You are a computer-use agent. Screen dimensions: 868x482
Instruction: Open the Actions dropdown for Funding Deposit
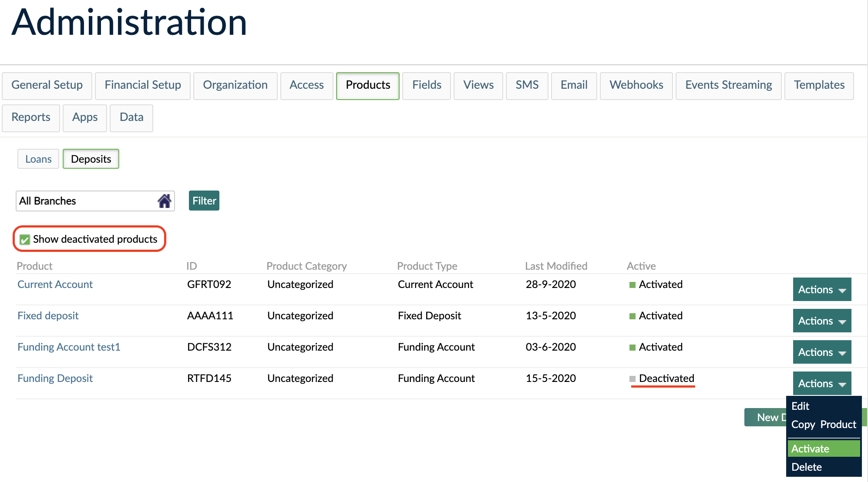point(821,383)
